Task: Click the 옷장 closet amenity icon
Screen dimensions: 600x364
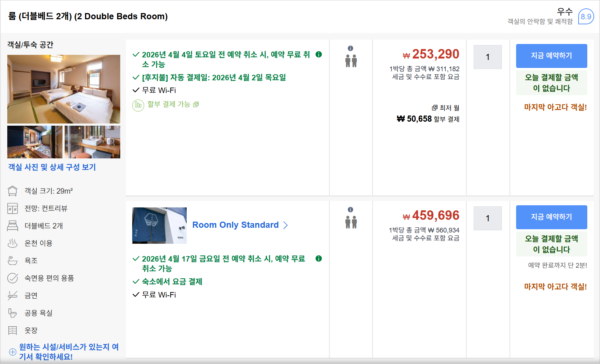Action: click(x=13, y=330)
